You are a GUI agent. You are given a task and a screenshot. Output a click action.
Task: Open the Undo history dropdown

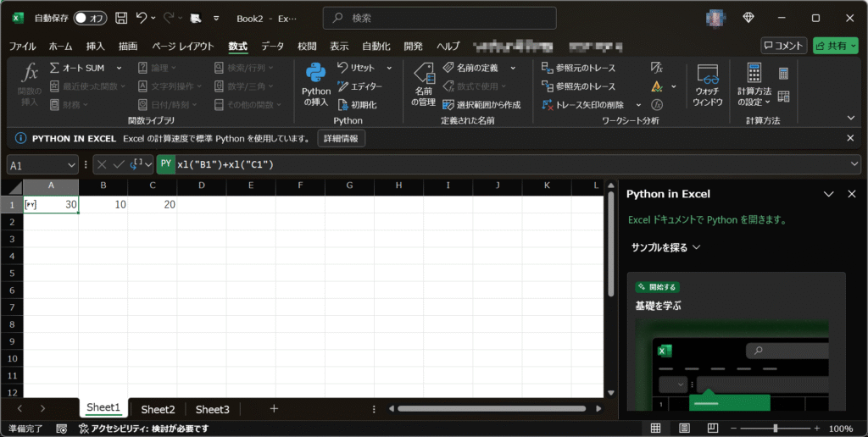click(x=153, y=19)
